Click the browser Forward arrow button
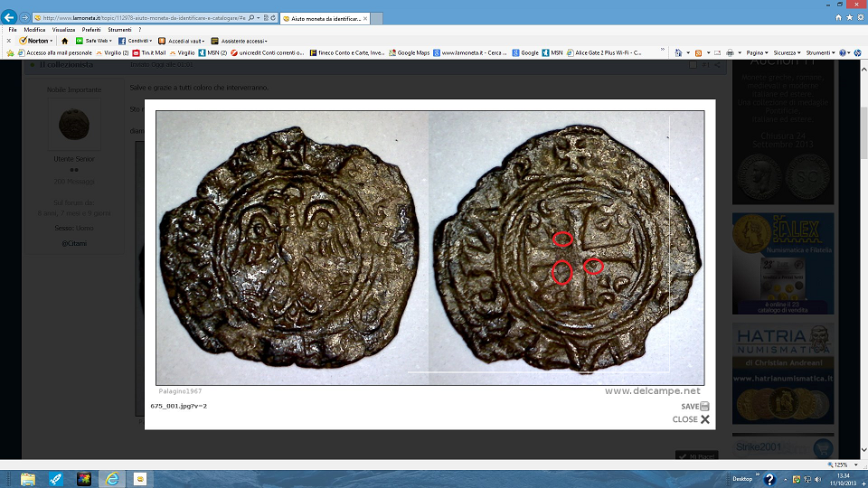 click(24, 18)
